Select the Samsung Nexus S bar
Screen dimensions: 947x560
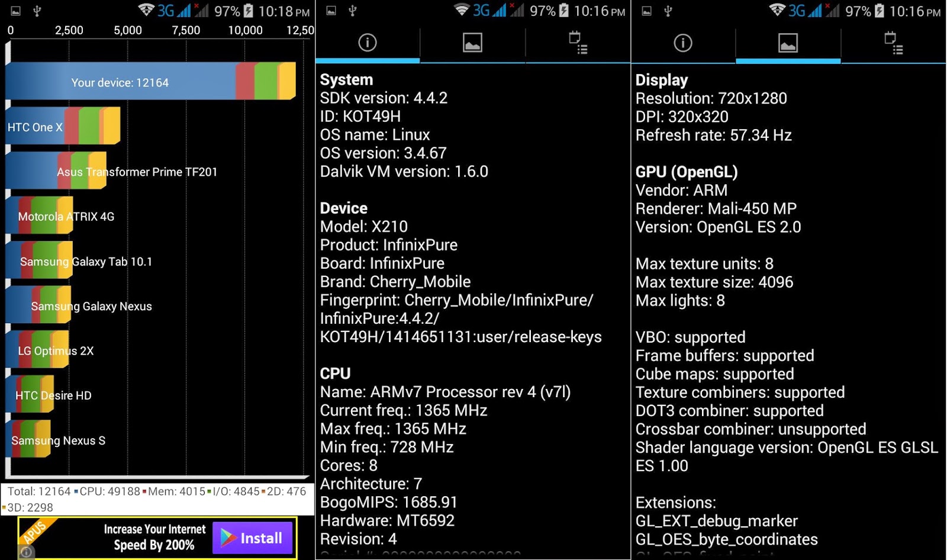(28, 439)
